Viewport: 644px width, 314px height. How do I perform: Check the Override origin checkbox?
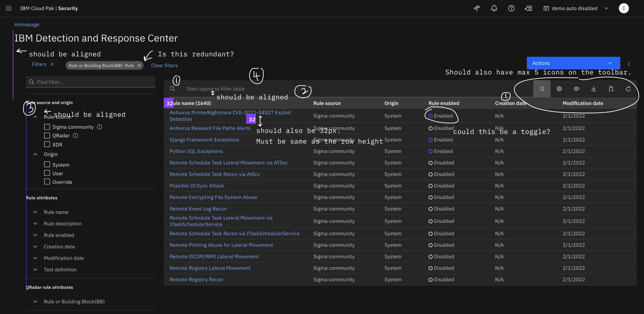[x=47, y=181]
